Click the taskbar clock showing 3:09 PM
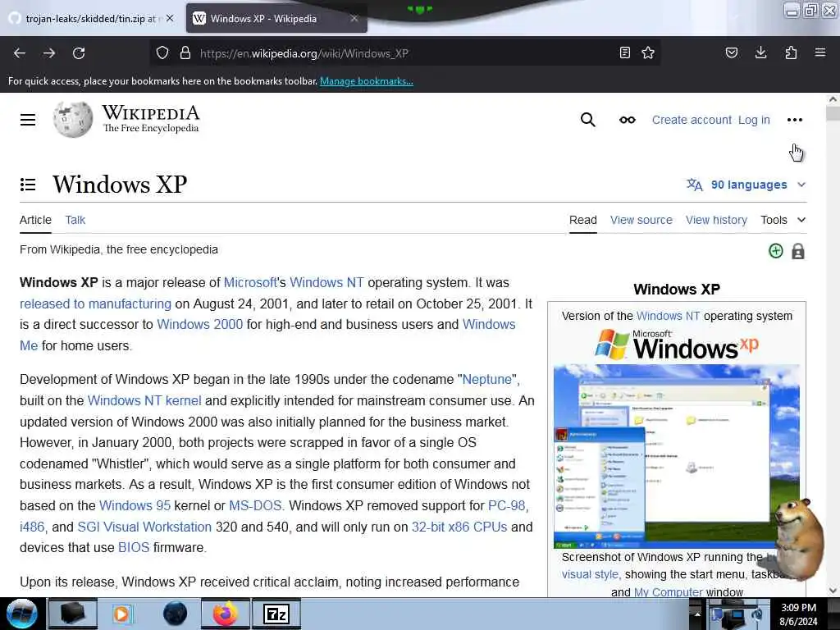Viewport: 840px width, 630px height. [798, 614]
